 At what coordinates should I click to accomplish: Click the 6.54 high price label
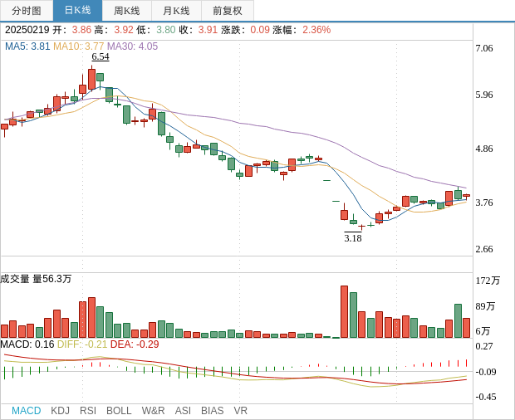(x=101, y=56)
